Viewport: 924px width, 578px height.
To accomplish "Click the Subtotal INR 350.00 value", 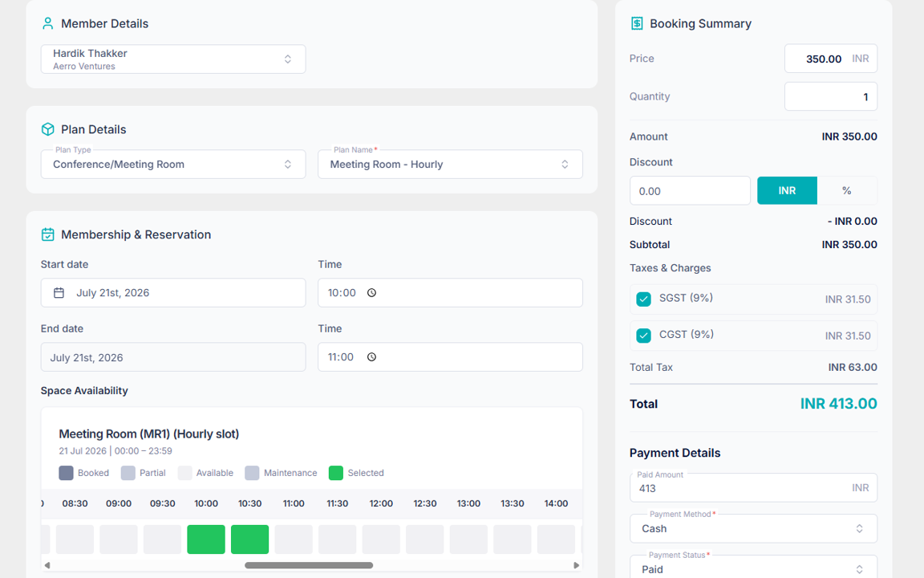I will [x=849, y=244].
